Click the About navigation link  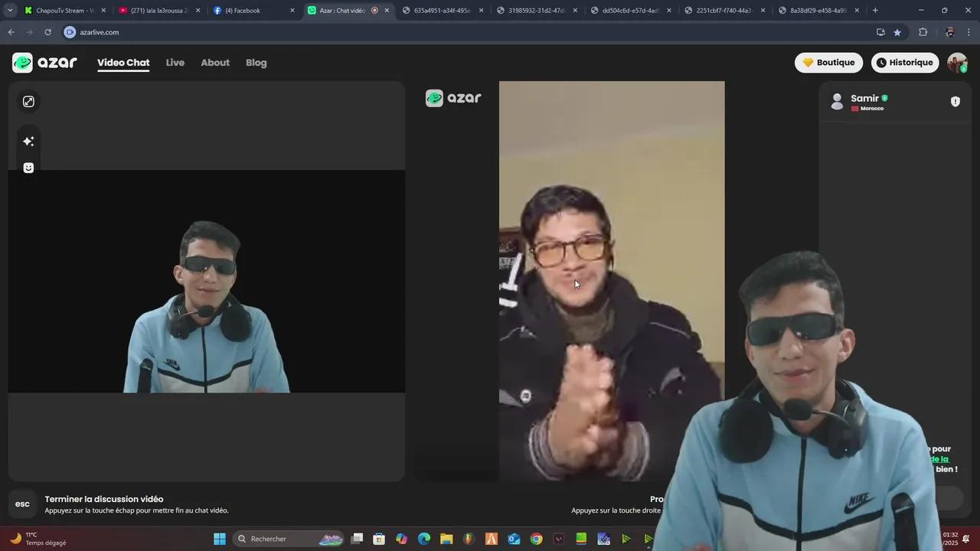pyautogui.click(x=215, y=62)
